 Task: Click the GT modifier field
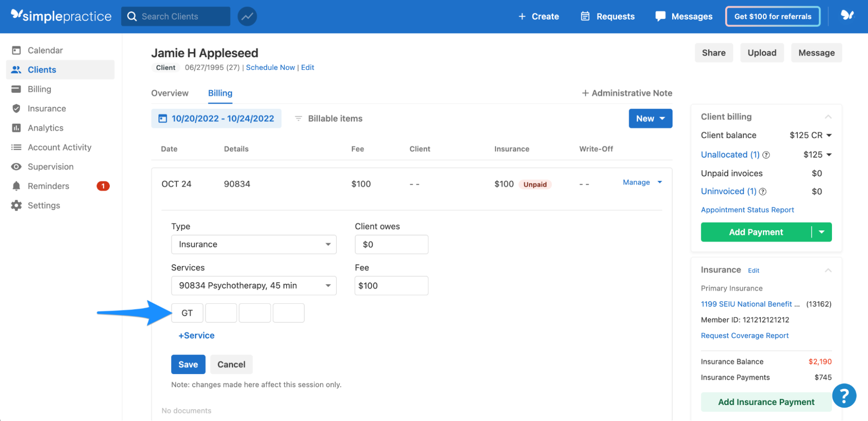click(187, 313)
